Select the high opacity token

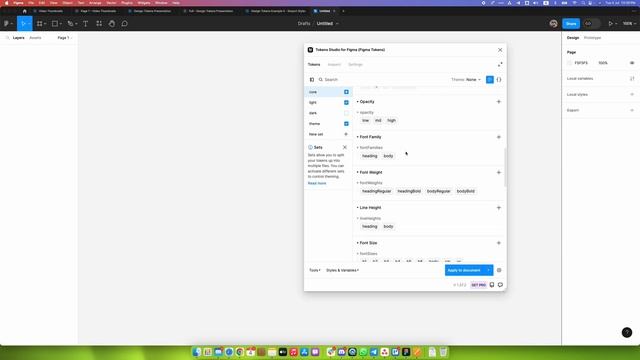pos(391,120)
